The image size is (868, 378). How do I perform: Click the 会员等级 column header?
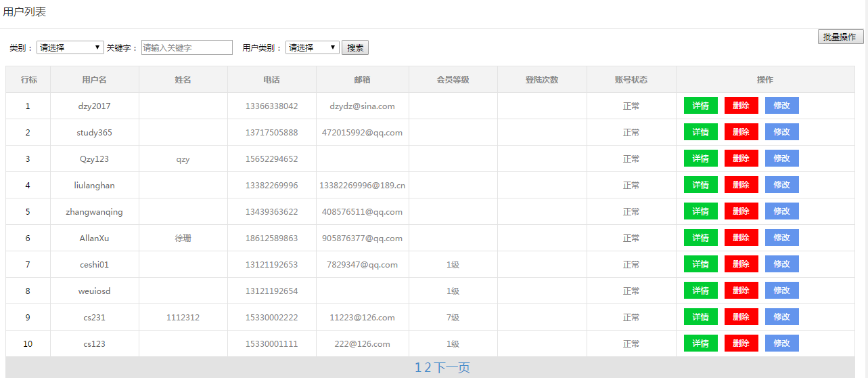pyautogui.click(x=453, y=80)
